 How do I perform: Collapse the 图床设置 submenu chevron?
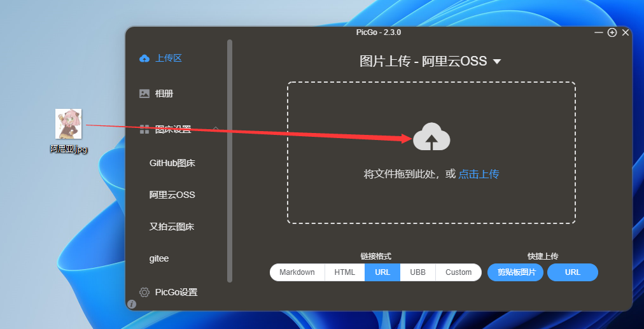(x=216, y=129)
